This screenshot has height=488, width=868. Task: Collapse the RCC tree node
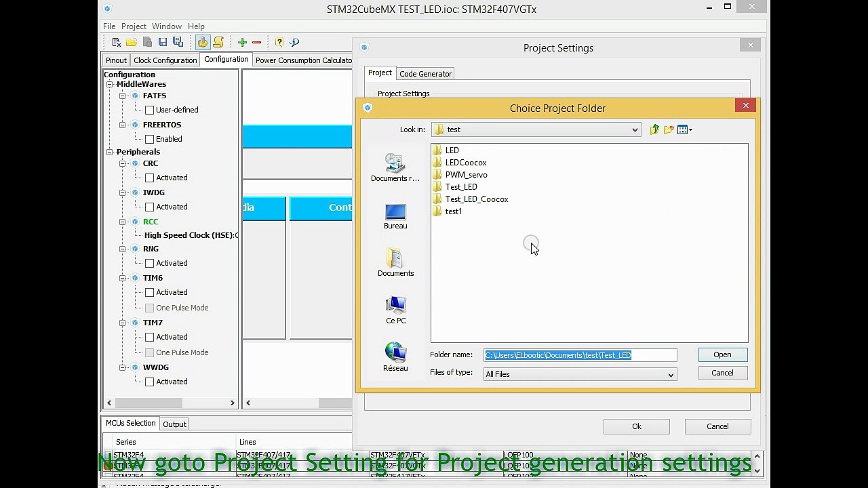click(x=123, y=222)
